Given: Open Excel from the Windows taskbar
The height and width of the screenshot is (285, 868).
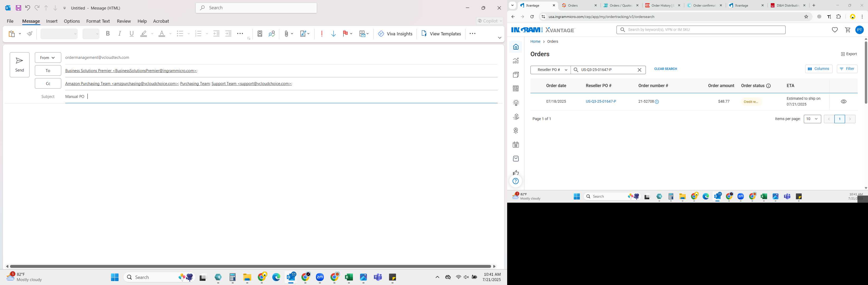Looking at the screenshot, I should click(349, 277).
